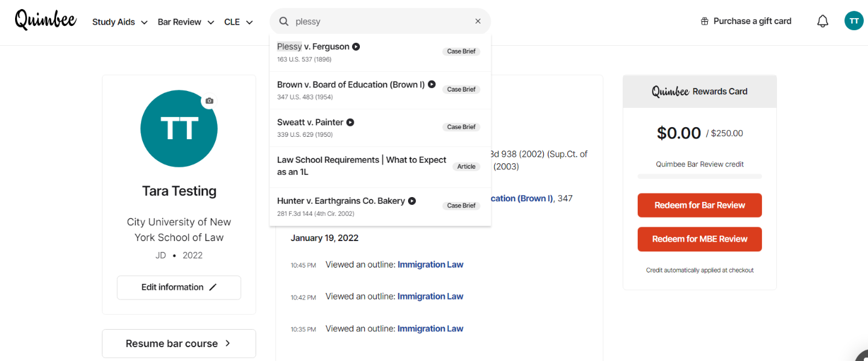Select the Plessy v. Ferguson search result
Viewport: 868px width, 361px height.
click(x=380, y=52)
